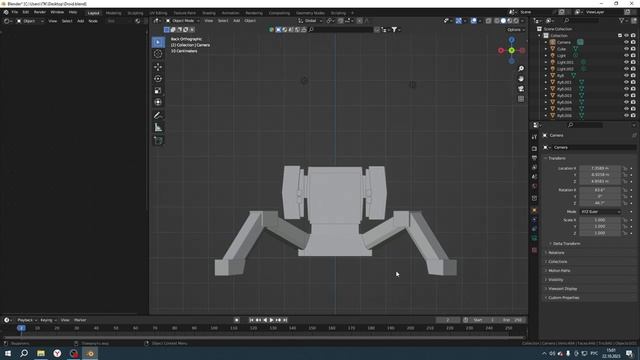This screenshot has height=360, width=640.
Task: Toggle Collection exclude checkbox
Action: pos(620,36)
